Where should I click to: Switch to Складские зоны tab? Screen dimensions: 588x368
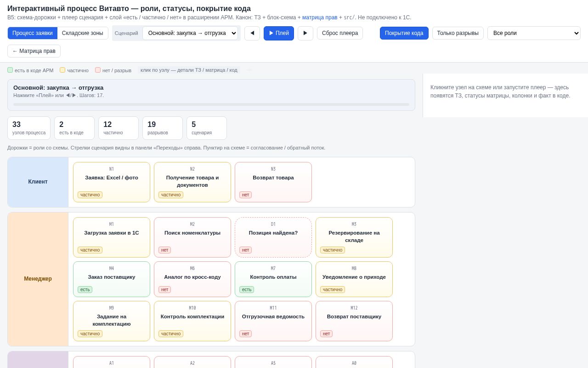83,33
